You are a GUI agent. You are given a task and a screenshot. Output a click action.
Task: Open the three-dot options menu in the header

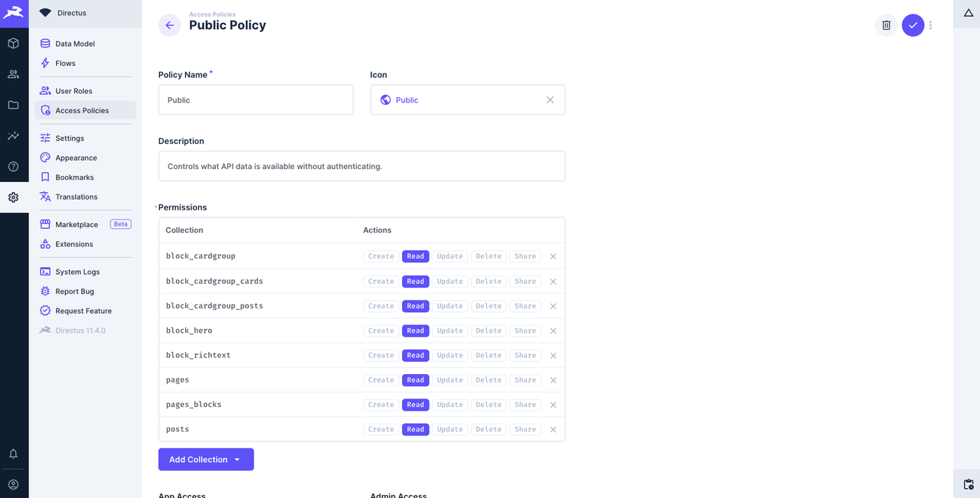tap(931, 25)
